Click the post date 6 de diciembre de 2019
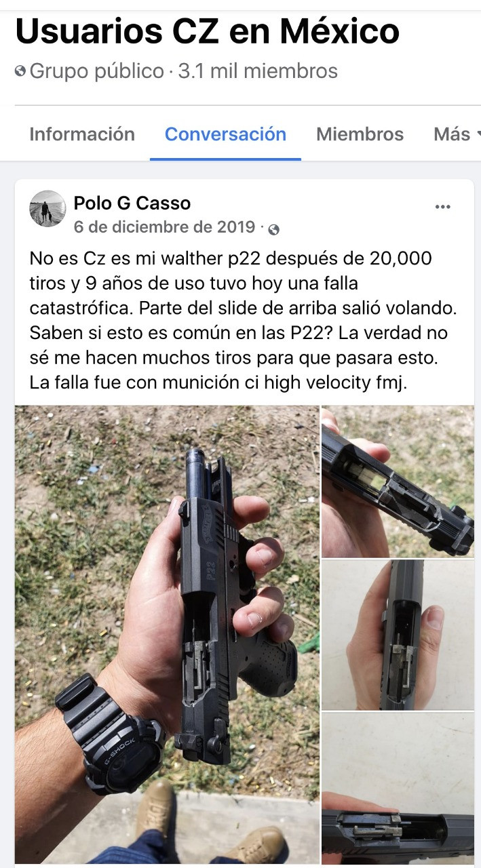The width and height of the screenshot is (481, 868). [x=165, y=227]
